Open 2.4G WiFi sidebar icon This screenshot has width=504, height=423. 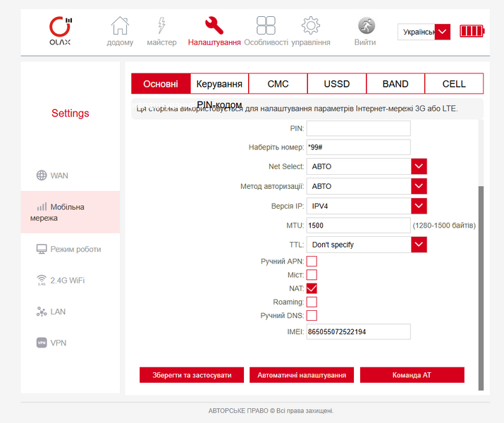click(x=42, y=280)
